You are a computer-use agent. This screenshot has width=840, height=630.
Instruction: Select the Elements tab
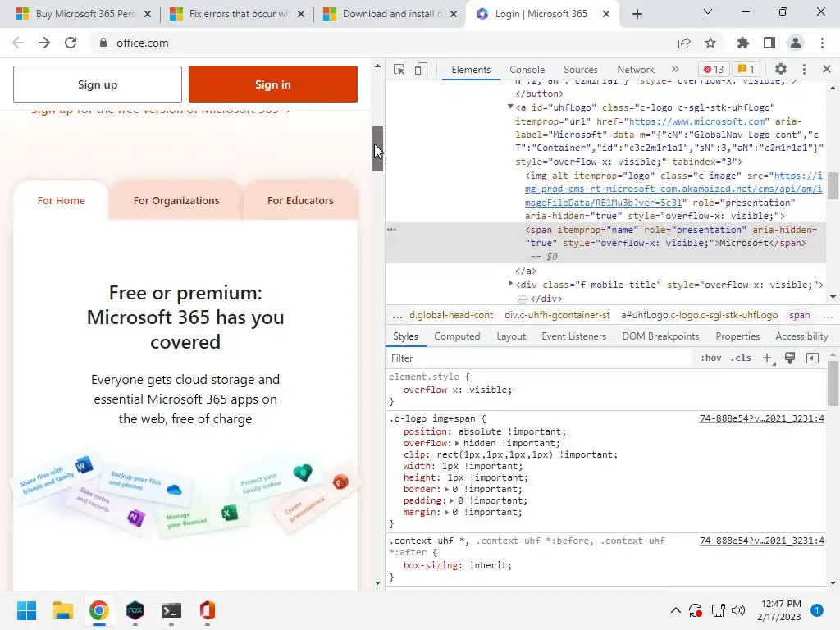(x=471, y=70)
